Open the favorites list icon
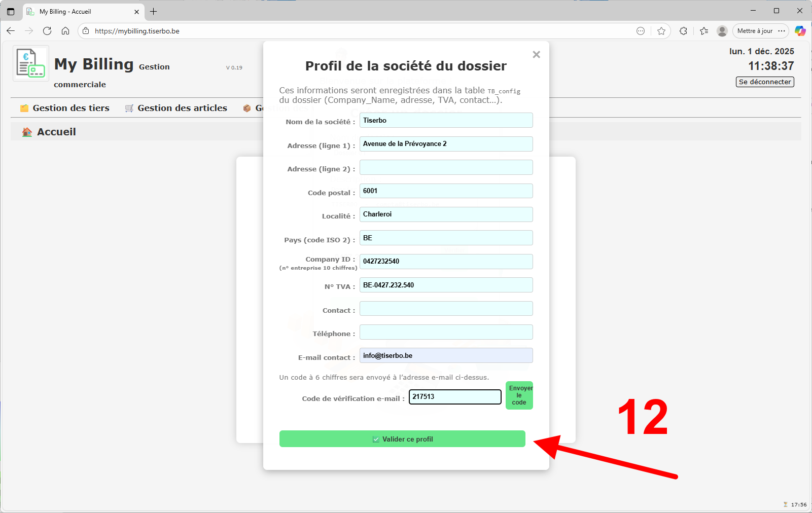 [703, 31]
